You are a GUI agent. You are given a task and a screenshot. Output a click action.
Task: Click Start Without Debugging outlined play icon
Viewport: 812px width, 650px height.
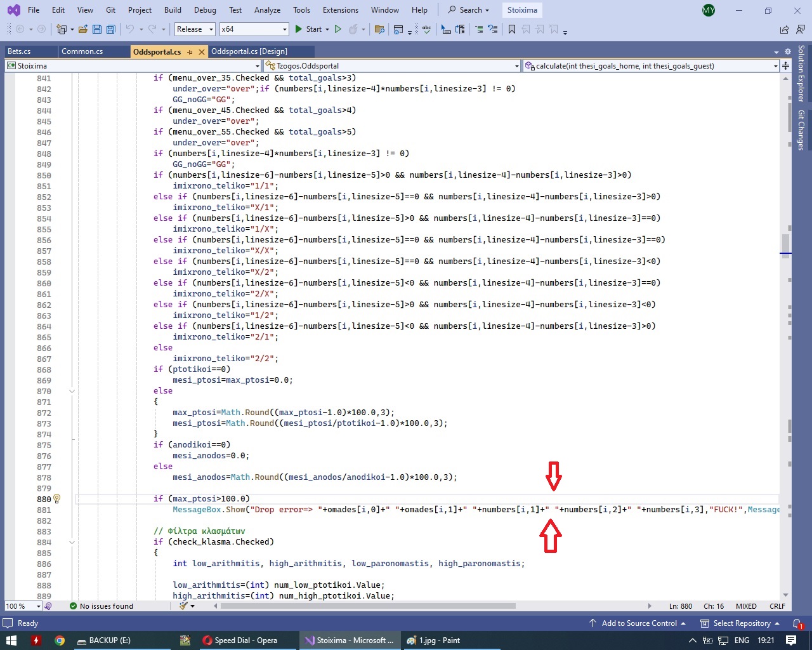coord(338,29)
